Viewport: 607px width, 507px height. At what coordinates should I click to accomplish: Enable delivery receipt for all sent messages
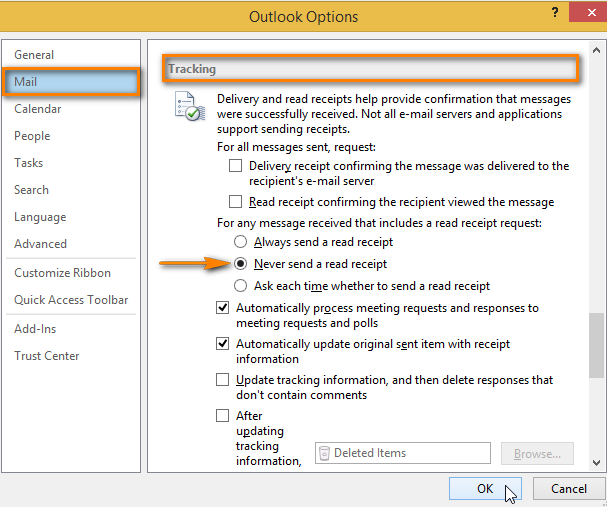click(x=235, y=166)
